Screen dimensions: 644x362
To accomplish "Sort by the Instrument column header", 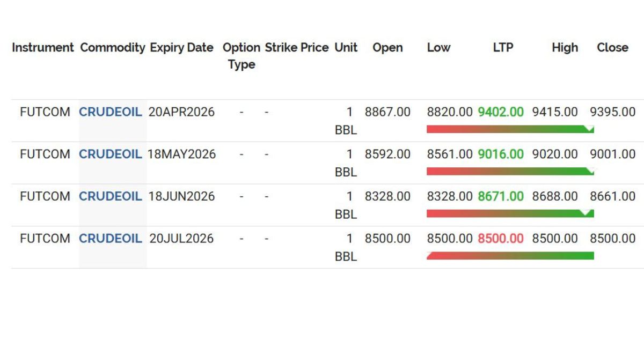I will [43, 48].
